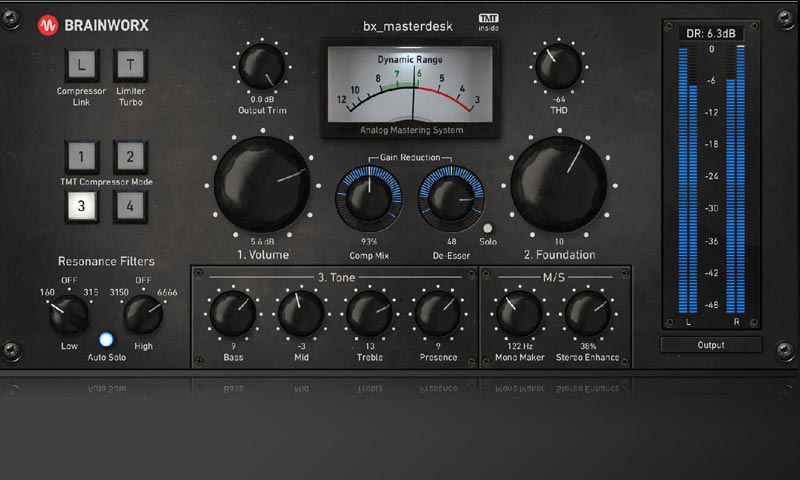Image resolution: width=800 pixels, height=480 pixels.
Task: Click the 0.0 dB Output Trim value
Action: [x=262, y=99]
